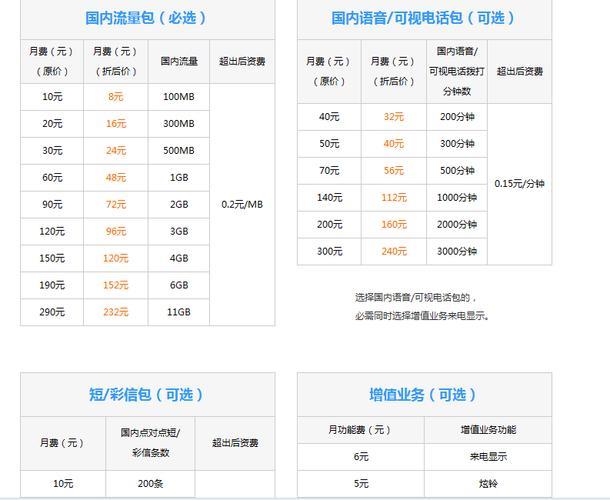
Task: Click the 国内流量包（必选）section header
Action: pyautogui.click(x=148, y=18)
